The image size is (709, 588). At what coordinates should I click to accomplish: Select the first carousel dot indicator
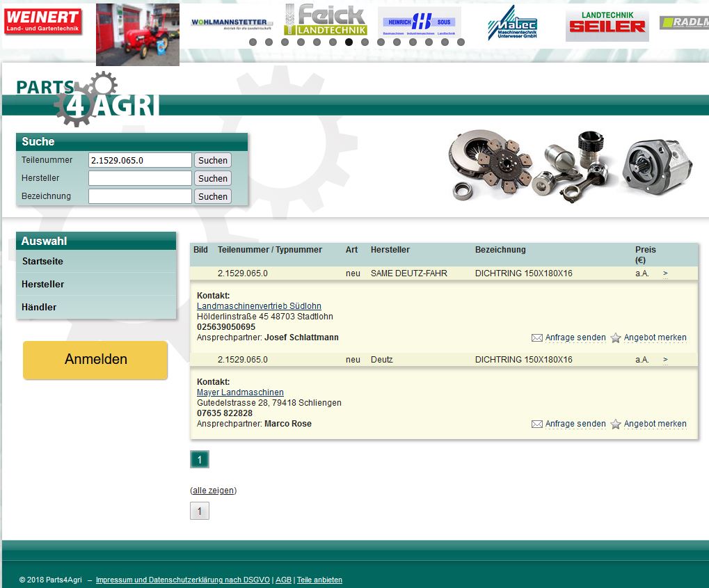[x=253, y=42]
